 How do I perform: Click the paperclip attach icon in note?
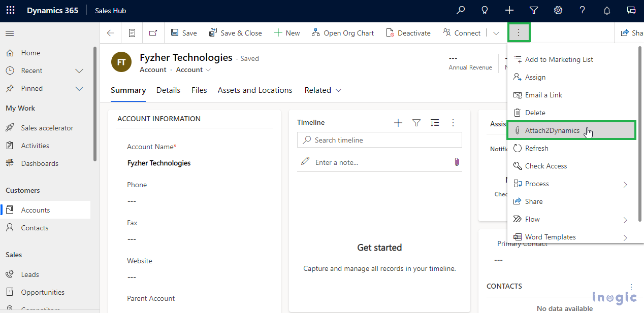pyautogui.click(x=456, y=162)
